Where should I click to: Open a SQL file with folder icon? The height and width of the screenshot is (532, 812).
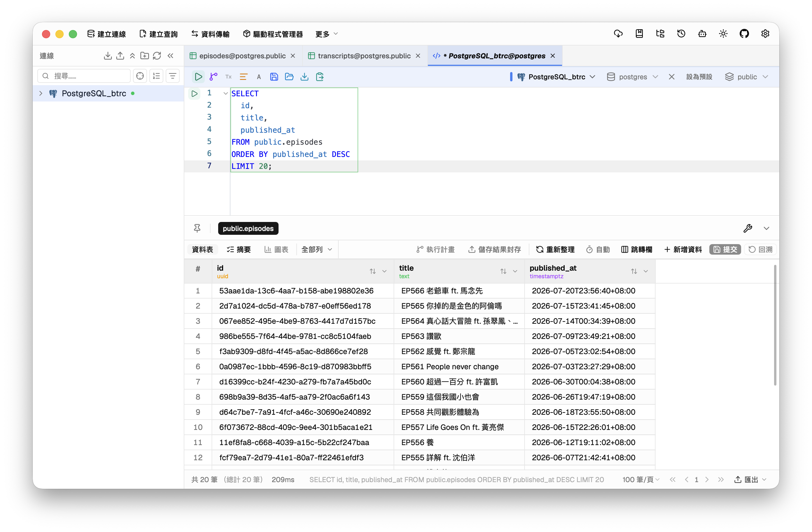(x=289, y=77)
